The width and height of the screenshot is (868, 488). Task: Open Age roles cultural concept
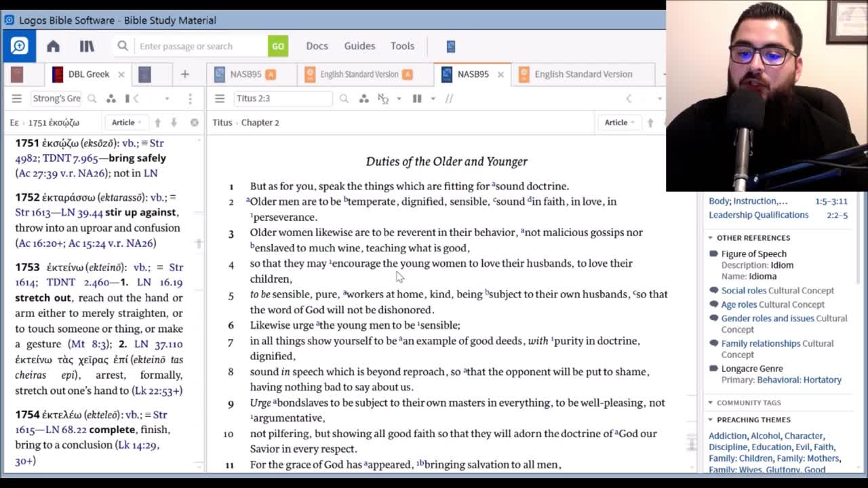[739, 304]
